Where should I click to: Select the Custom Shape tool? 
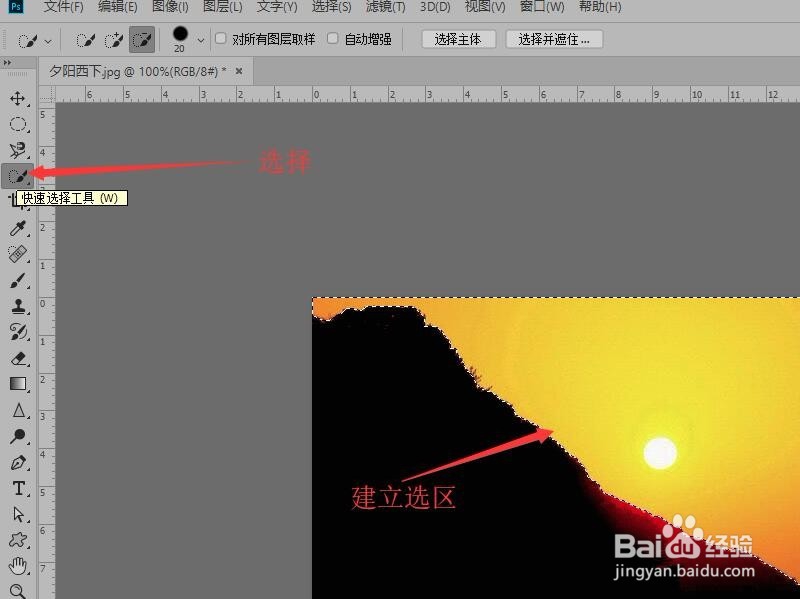click(18, 540)
